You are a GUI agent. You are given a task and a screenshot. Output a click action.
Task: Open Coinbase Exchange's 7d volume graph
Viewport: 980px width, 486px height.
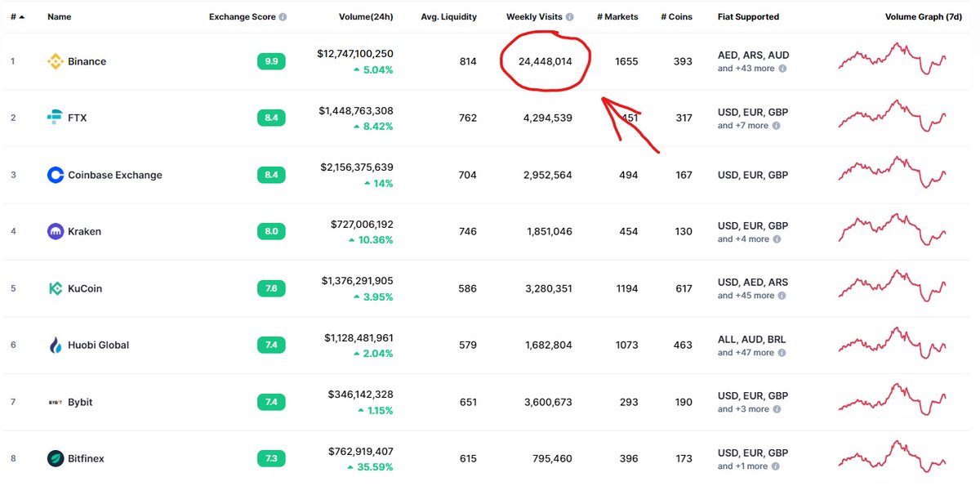click(x=893, y=172)
